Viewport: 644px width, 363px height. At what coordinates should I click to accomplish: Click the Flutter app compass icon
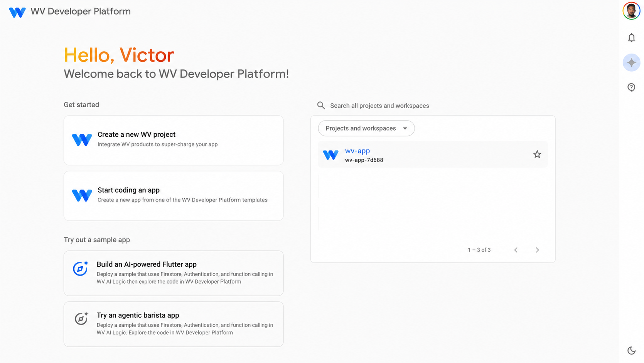coord(81,268)
